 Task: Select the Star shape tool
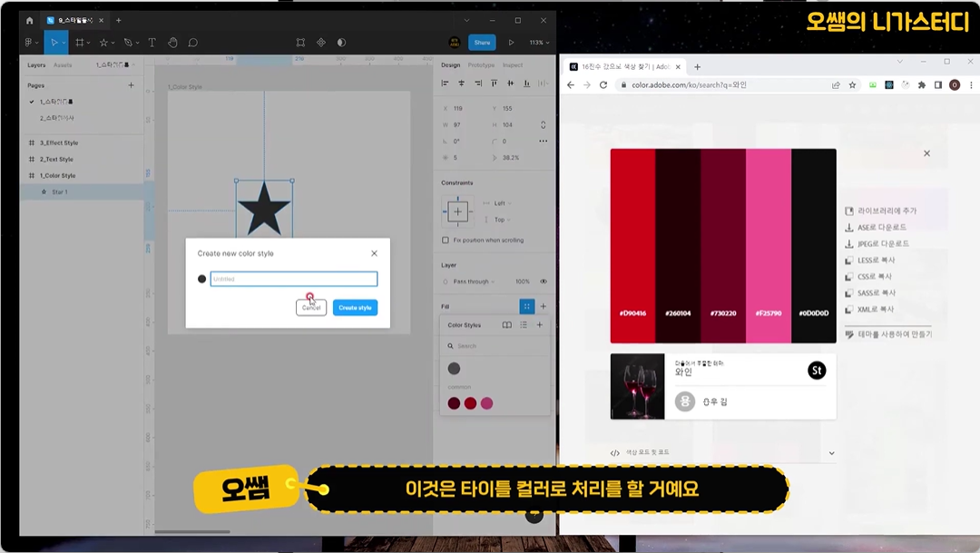pyautogui.click(x=103, y=43)
